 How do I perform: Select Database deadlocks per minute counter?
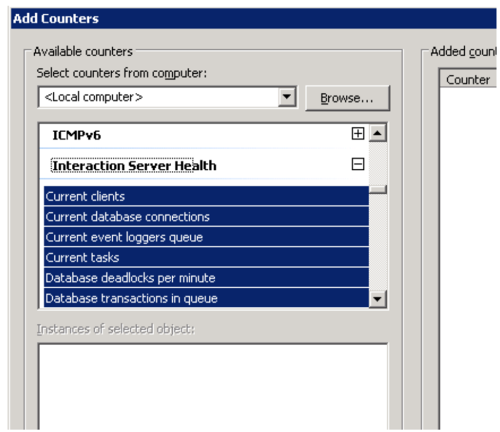[206, 278]
